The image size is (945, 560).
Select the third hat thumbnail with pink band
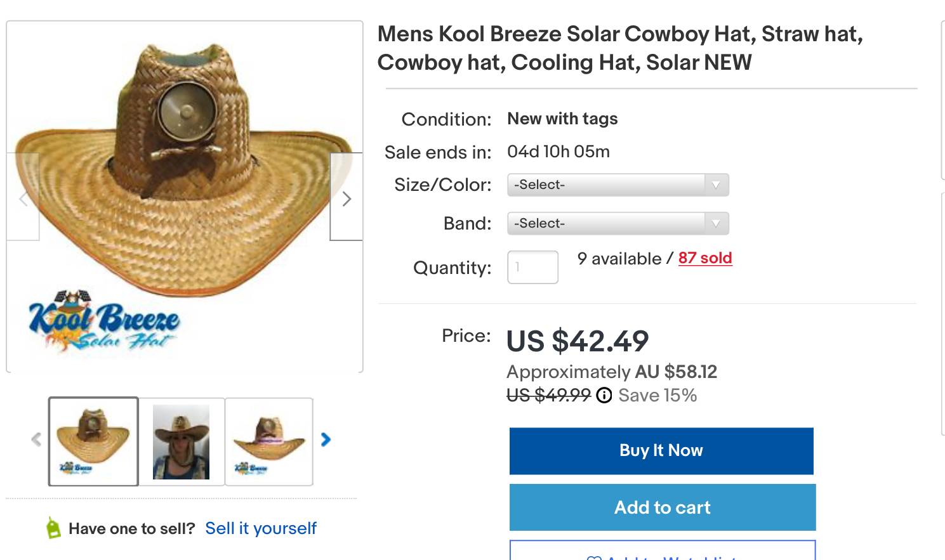point(269,441)
